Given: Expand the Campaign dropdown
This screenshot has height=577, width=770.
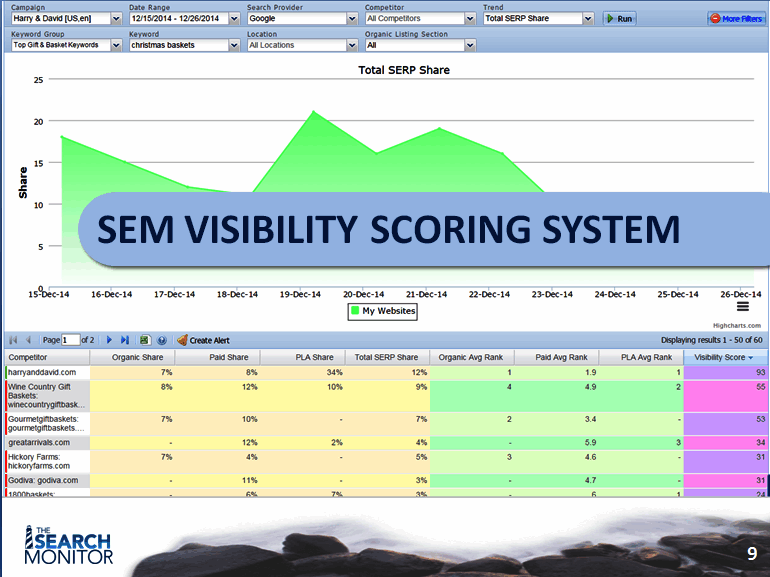Looking at the screenshot, I should click(116, 19).
